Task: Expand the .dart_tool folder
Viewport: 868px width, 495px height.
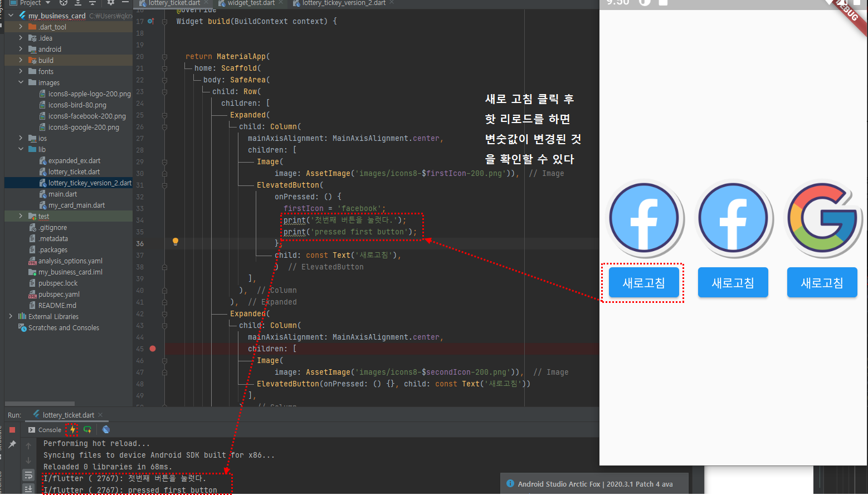Action: 21,27
